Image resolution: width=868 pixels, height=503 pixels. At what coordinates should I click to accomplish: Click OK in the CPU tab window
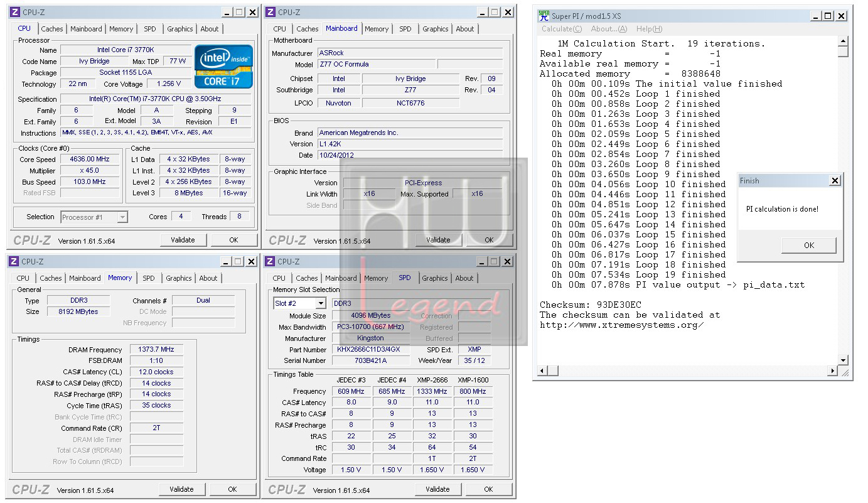[x=233, y=240]
